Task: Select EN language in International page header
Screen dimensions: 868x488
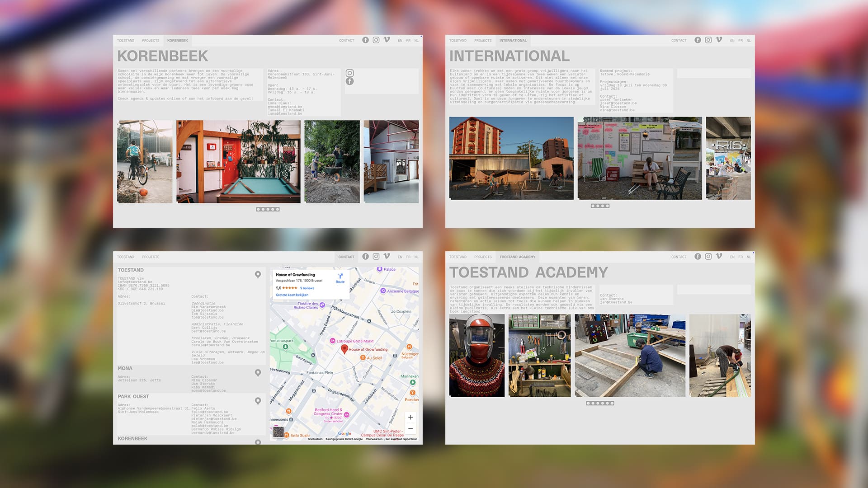Action: (732, 41)
